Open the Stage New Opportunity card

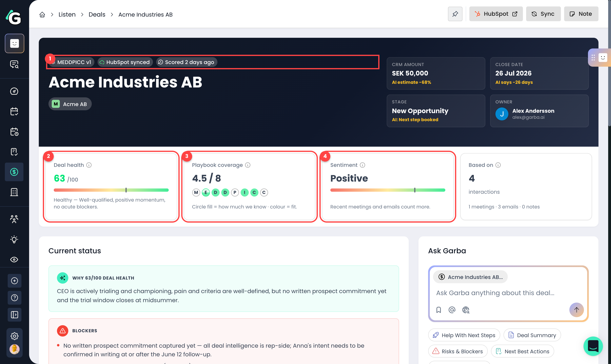pos(436,111)
